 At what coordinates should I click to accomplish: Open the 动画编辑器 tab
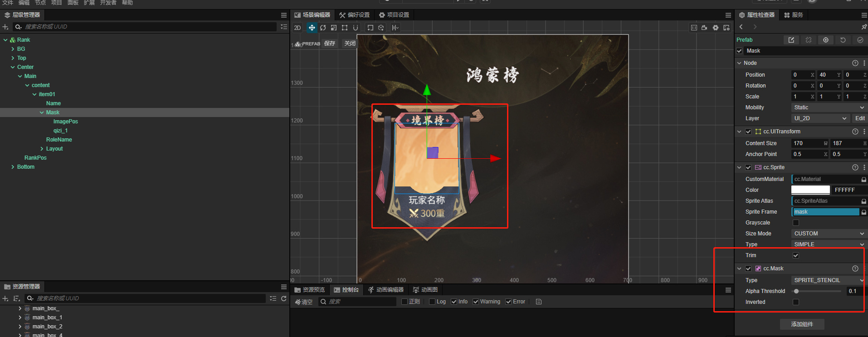[x=386, y=290]
